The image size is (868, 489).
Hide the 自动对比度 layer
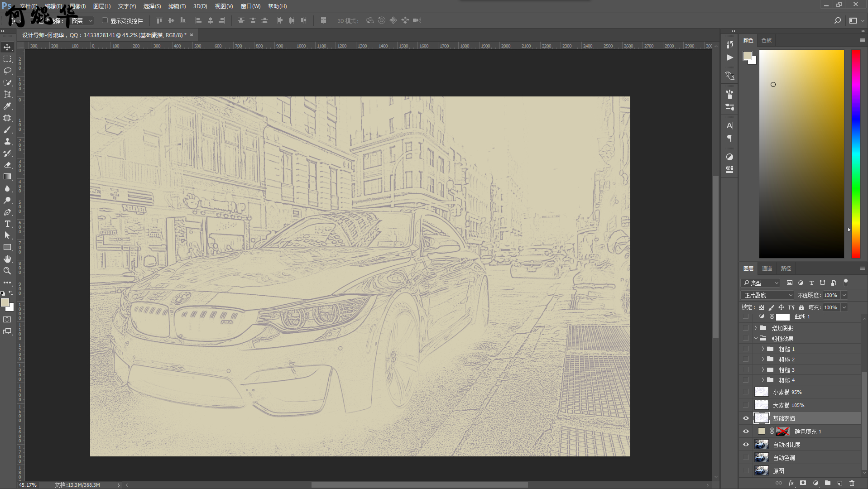pyautogui.click(x=746, y=445)
